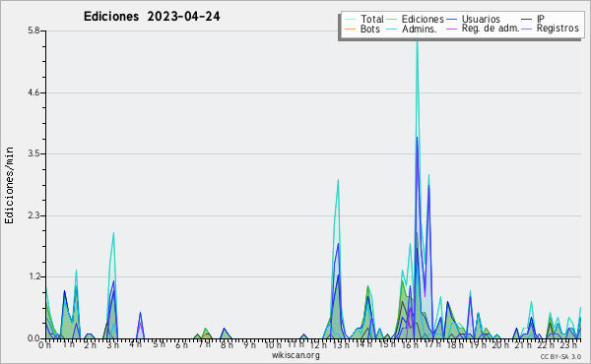
Task: Click the 5.8 value on y-axis
Action: click(x=33, y=30)
